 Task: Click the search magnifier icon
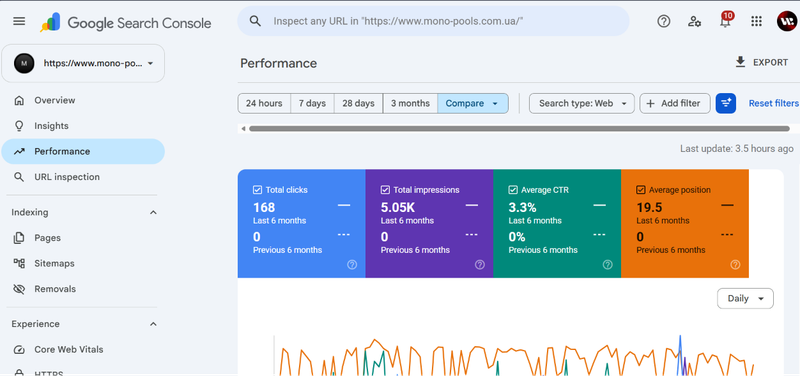coord(255,21)
